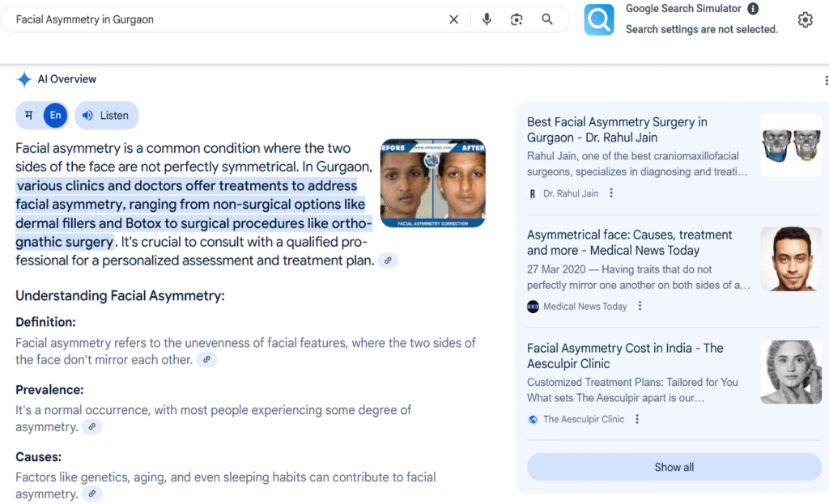Start voice search with the microphone icon
Screen dimensions: 829x504
pyautogui.click(x=487, y=19)
